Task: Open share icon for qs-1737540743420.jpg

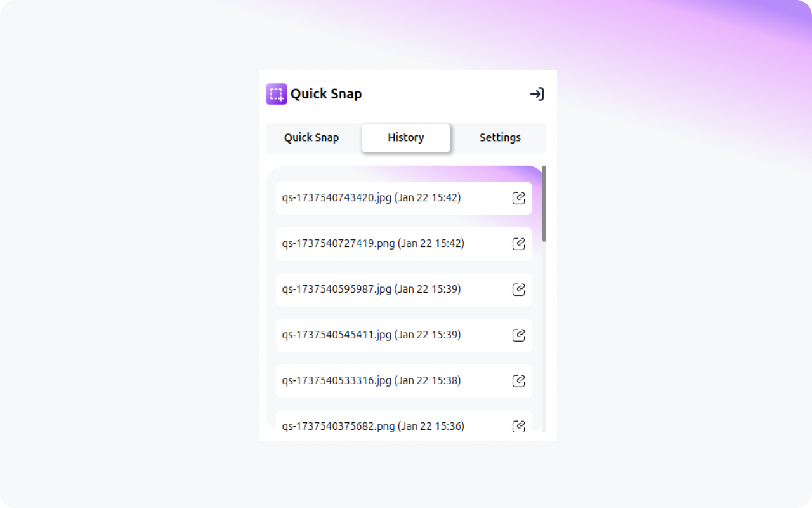Action: 518,198
